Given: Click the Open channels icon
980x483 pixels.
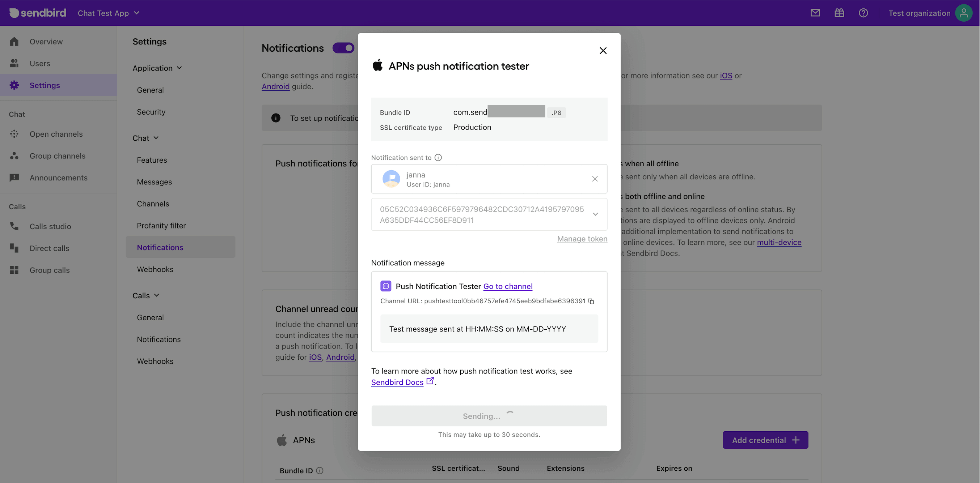Looking at the screenshot, I should coord(14,134).
